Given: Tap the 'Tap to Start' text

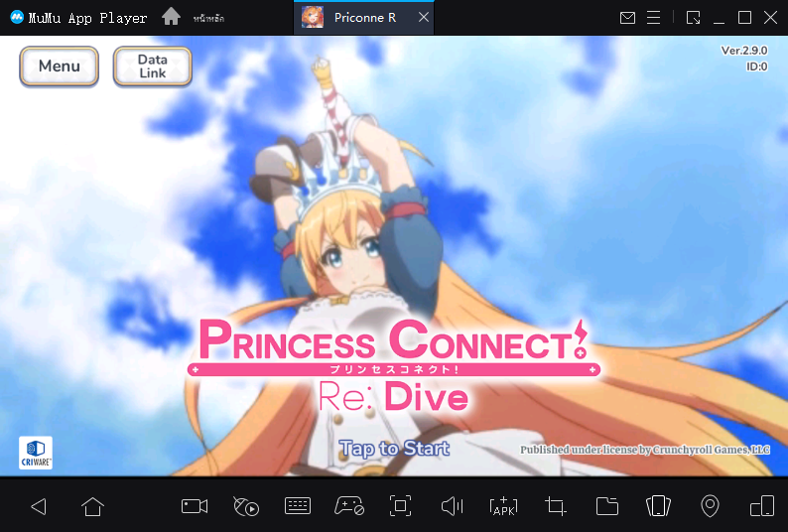Looking at the screenshot, I should [x=394, y=449].
